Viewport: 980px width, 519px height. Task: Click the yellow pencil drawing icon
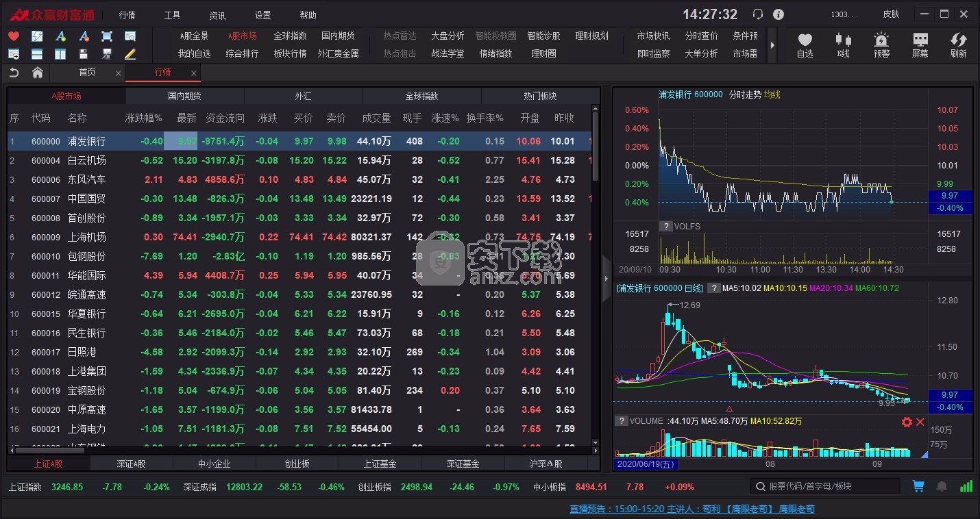pyautogui.click(x=130, y=53)
